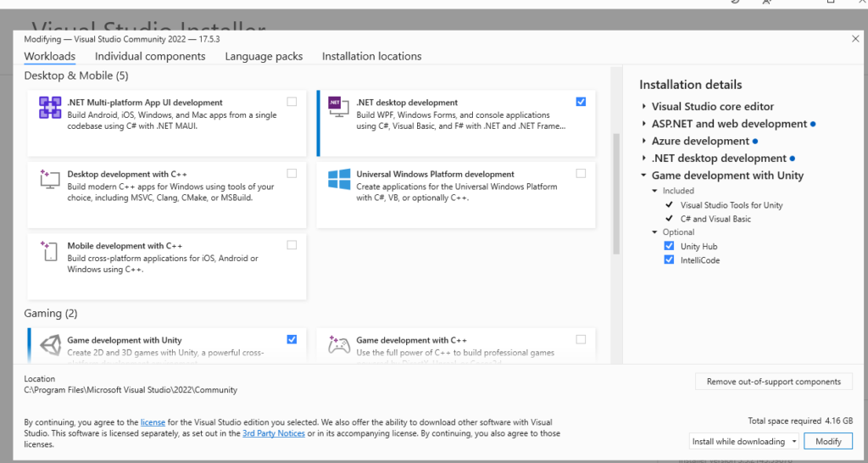Click the Visual Studio Tools for Unity item
Screen dimensions: 868x463
pyautogui.click(x=732, y=205)
